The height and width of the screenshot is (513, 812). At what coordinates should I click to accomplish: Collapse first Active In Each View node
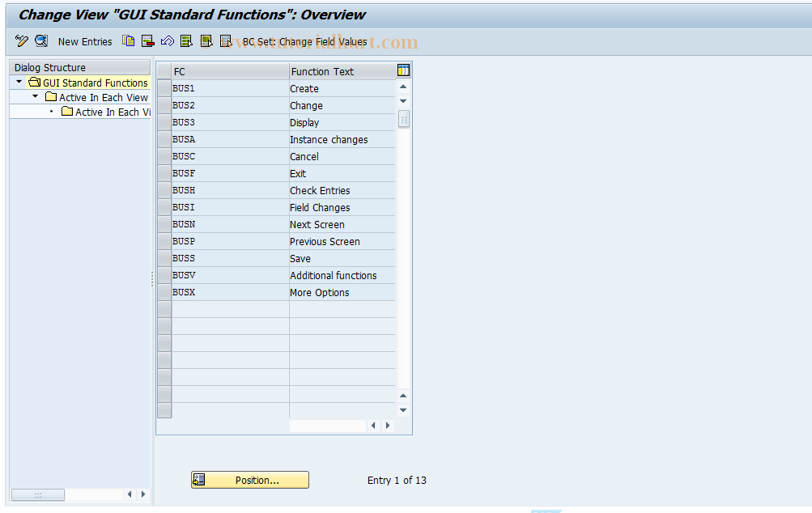tap(35, 96)
